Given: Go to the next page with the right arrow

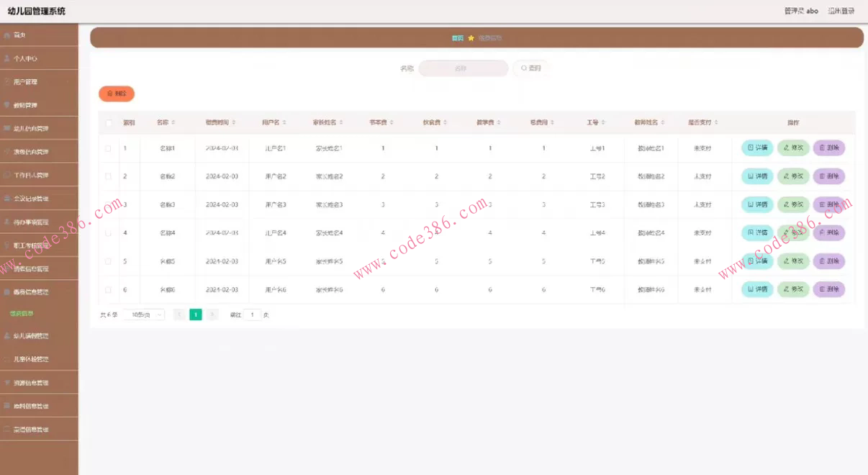Looking at the screenshot, I should coord(212,315).
